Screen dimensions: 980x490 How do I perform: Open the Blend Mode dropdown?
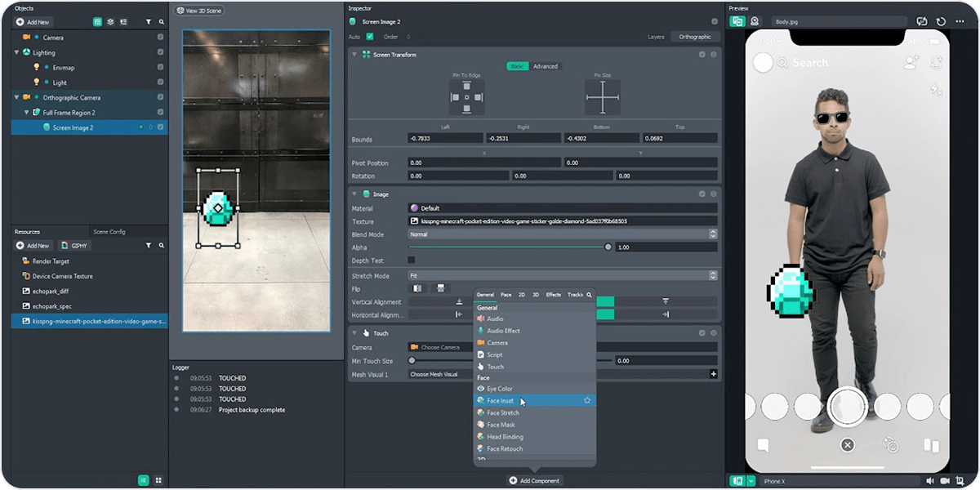562,234
